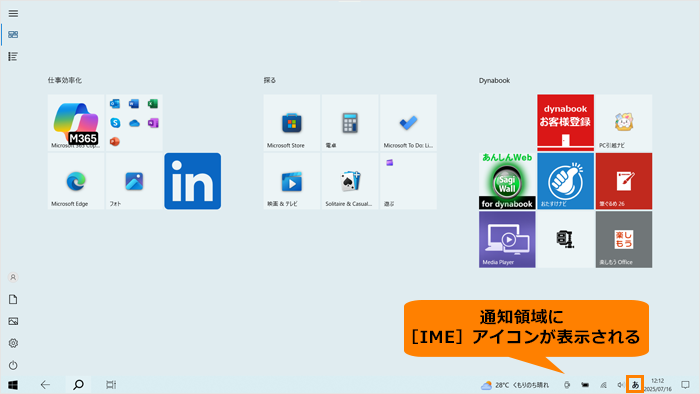Open Microsoft To Do tile
Viewport: 700px width, 394px height.
click(x=408, y=122)
